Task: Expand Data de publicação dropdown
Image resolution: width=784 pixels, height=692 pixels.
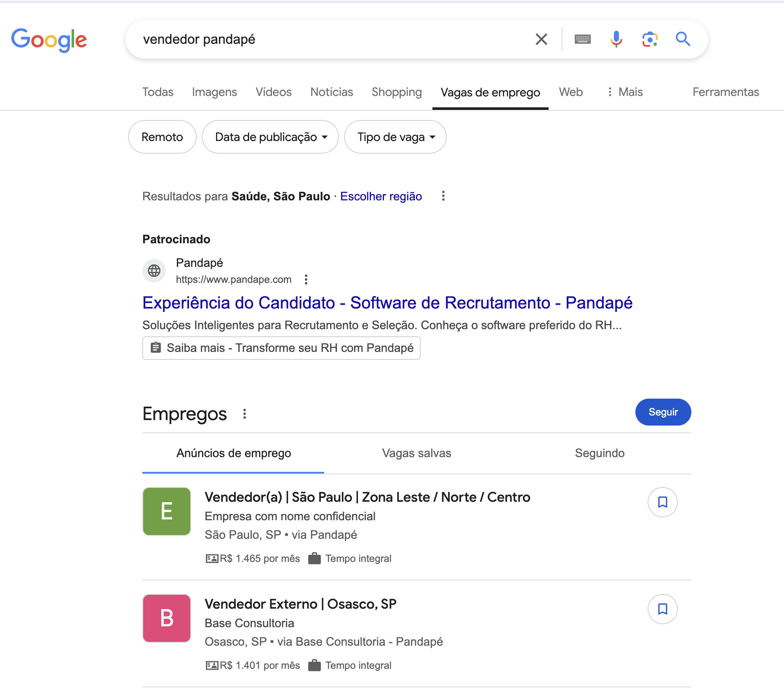Action: [x=270, y=137]
